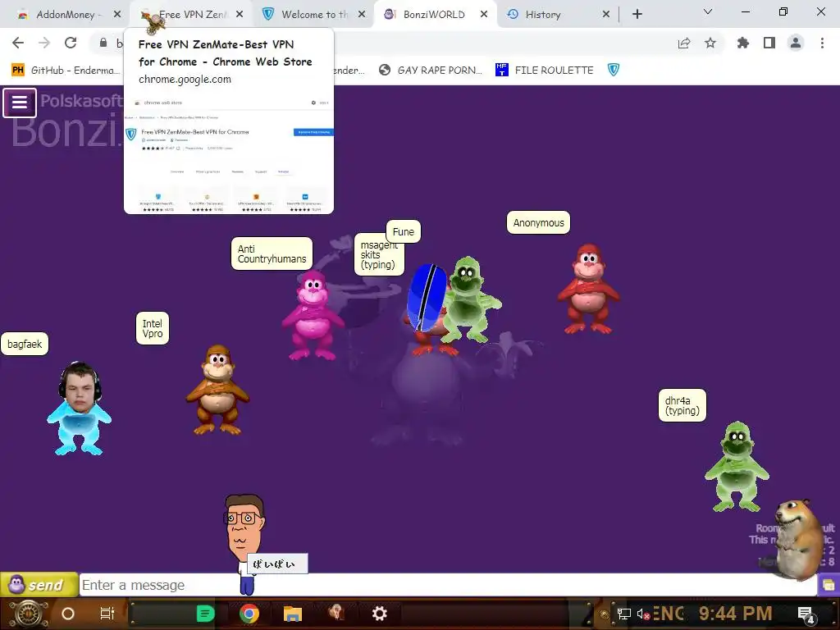Share this page icon in address bar
Screen dimensions: 840x630
pos(684,43)
